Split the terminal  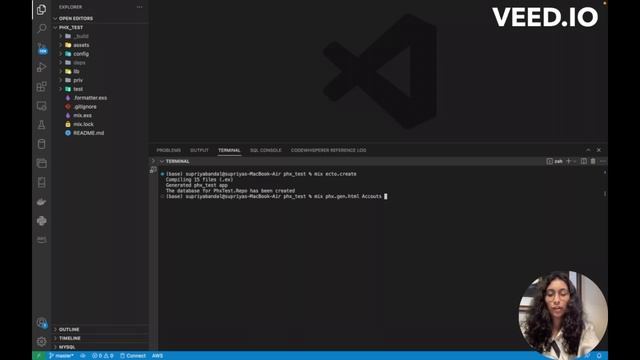tap(584, 161)
